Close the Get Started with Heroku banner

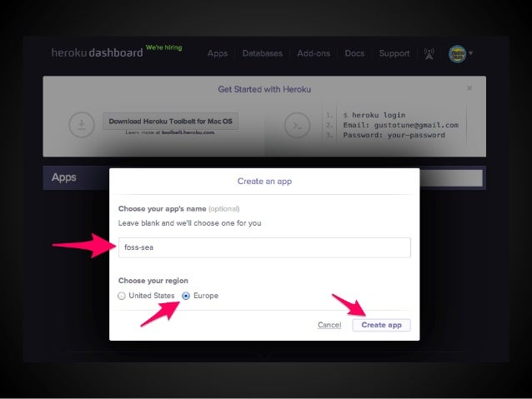[x=469, y=88]
